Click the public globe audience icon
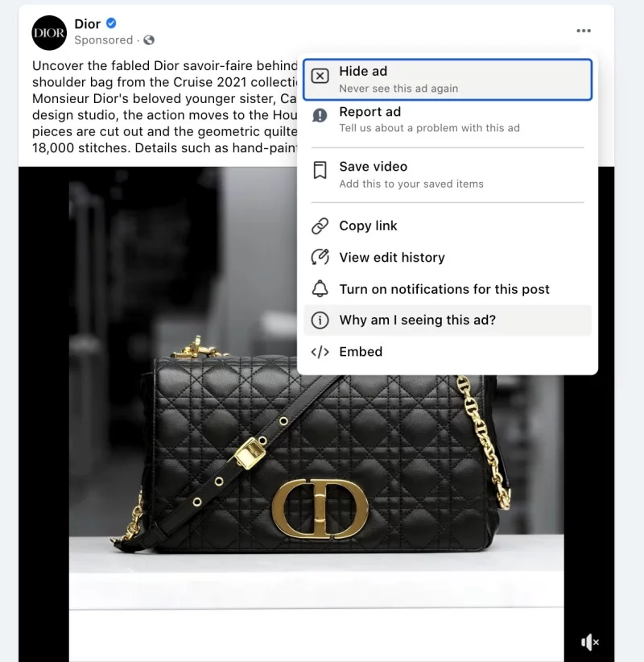 click(x=149, y=39)
